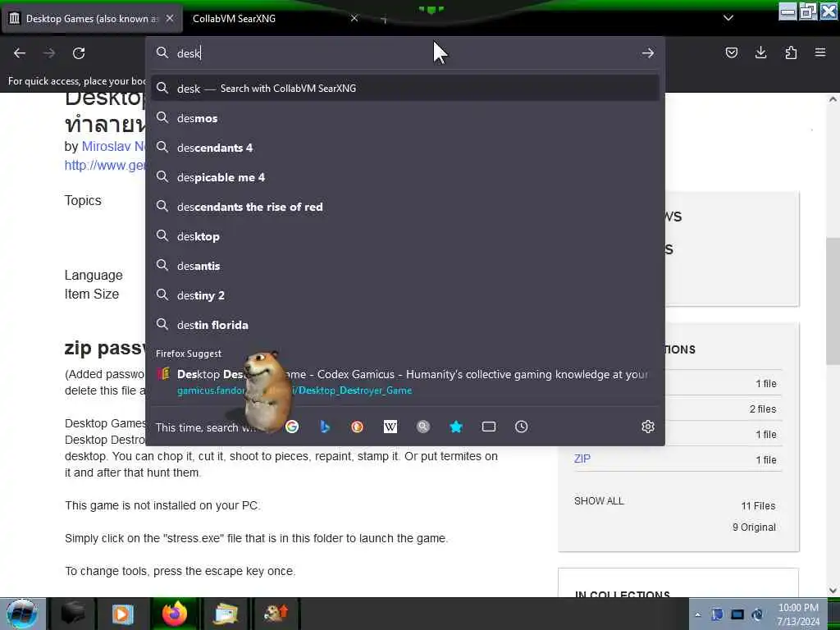Close the CollabVM SearXNG tab
840x630 pixels.
coord(354,18)
